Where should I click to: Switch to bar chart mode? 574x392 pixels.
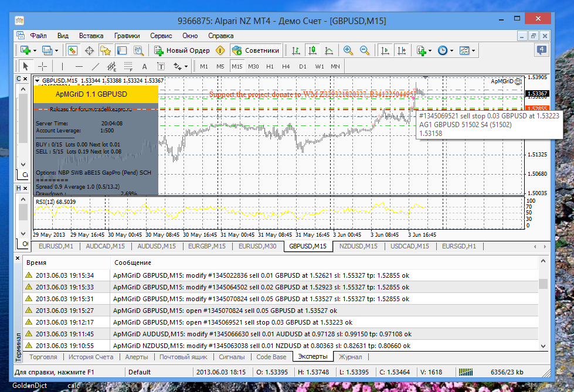coord(296,50)
